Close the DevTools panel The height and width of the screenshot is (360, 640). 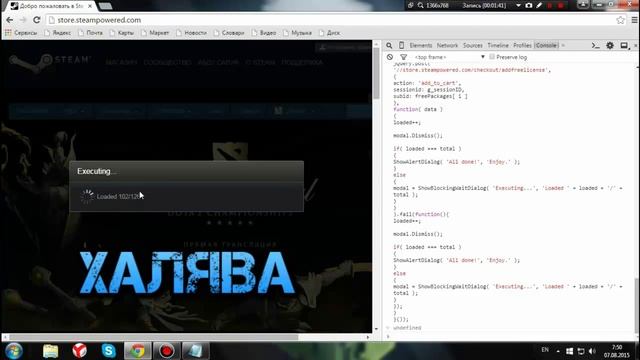pos(636,46)
